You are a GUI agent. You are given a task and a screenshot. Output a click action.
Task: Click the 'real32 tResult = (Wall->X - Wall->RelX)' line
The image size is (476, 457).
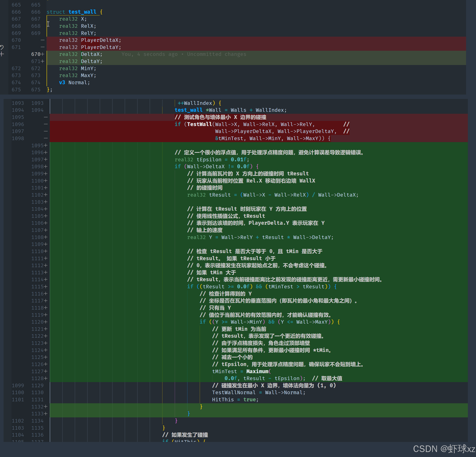[273, 195]
